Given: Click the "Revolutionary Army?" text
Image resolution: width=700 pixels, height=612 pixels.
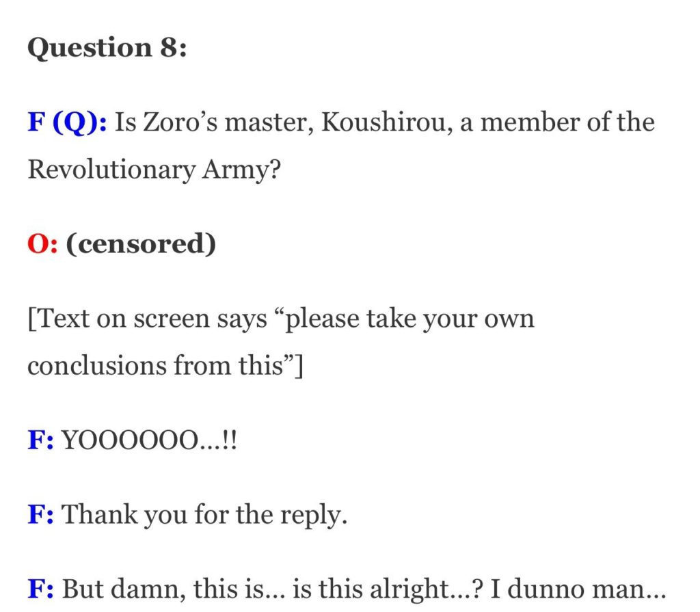Looking at the screenshot, I should (x=154, y=170).
